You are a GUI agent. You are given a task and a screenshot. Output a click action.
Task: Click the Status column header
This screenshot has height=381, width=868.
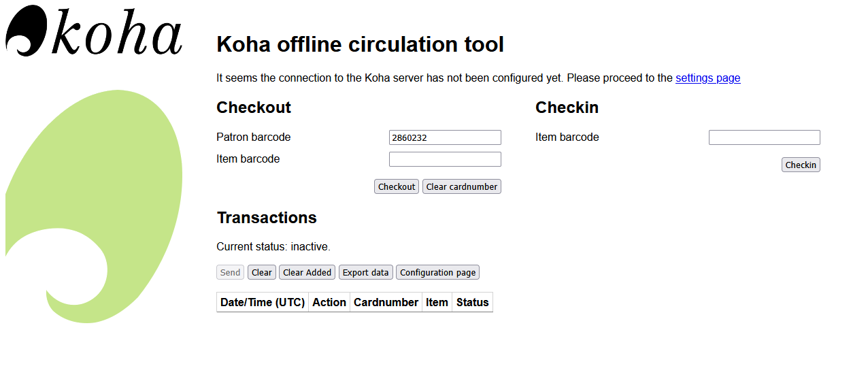(x=472, y=302)
